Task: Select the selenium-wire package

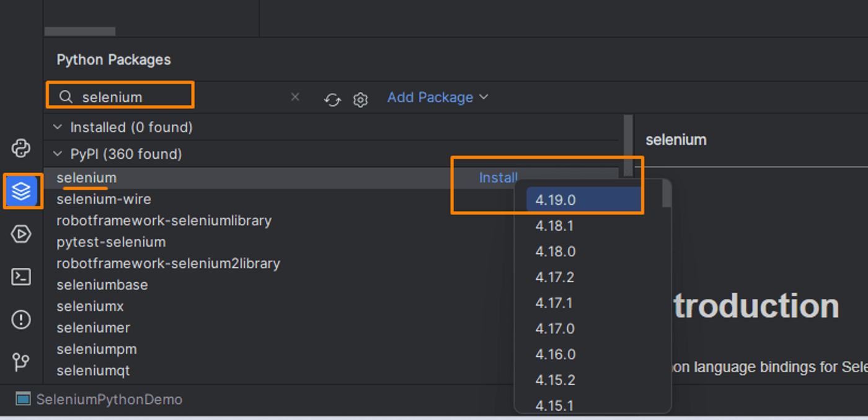Action: pyautogui.click(x=104, y=199)
